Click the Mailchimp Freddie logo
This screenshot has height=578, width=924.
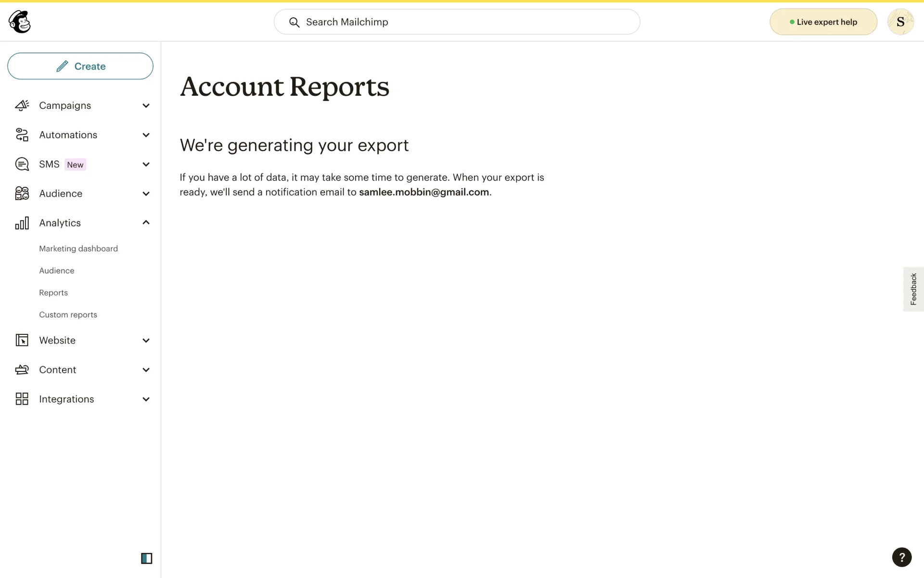pyautogui.click(x=20, y=22)
